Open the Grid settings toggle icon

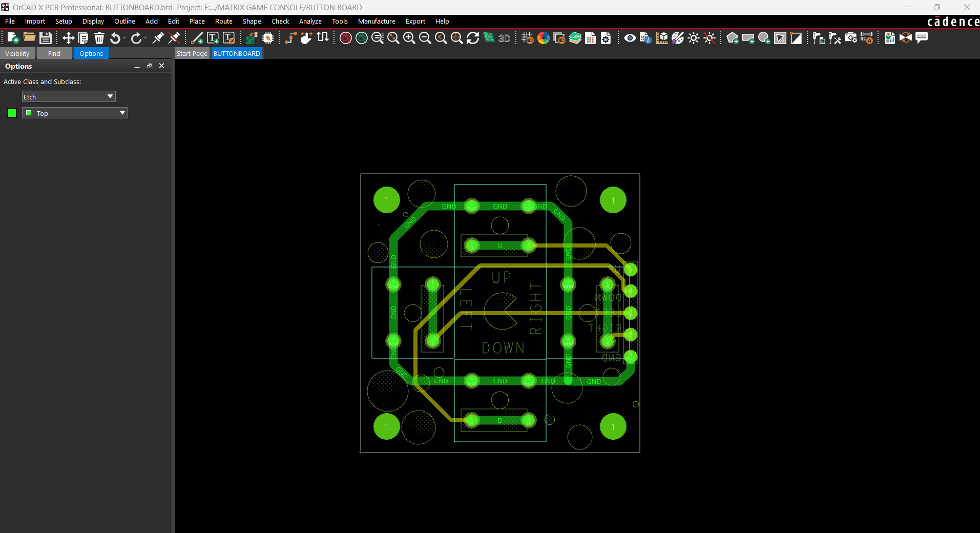click(x=527, y=37)
